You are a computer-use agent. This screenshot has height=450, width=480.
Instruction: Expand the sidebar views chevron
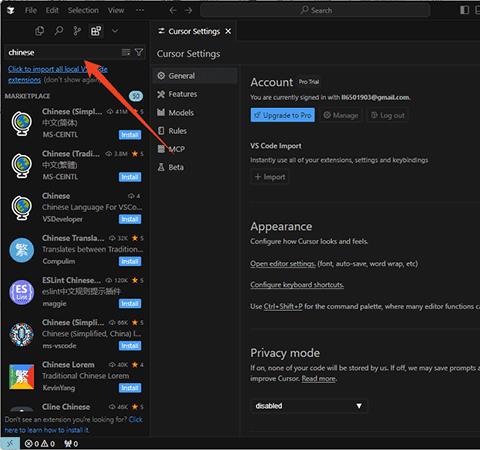115,31
